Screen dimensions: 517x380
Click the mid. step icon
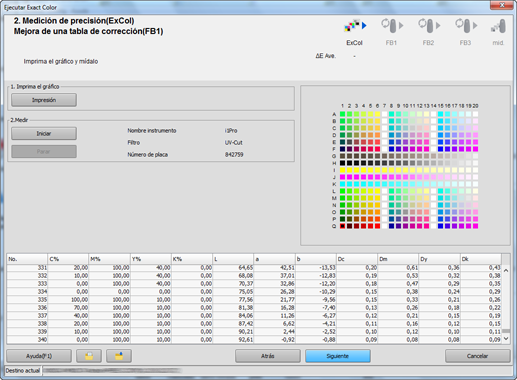coord(498,26)
